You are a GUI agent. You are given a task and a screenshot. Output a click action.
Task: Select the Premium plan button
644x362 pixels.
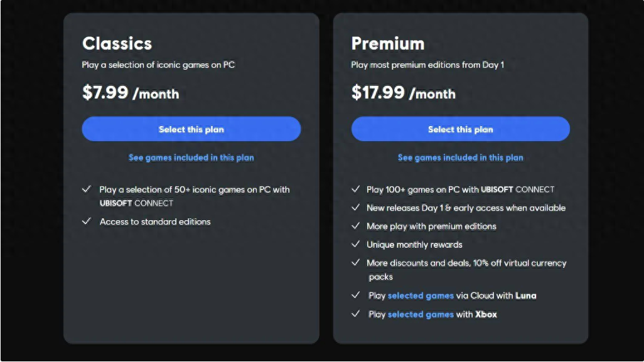point(460,129)
